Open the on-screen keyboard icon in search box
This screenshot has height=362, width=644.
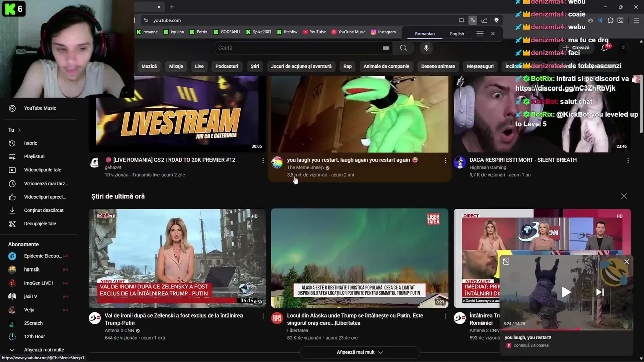pyautogui.click(x=386, y=48)
